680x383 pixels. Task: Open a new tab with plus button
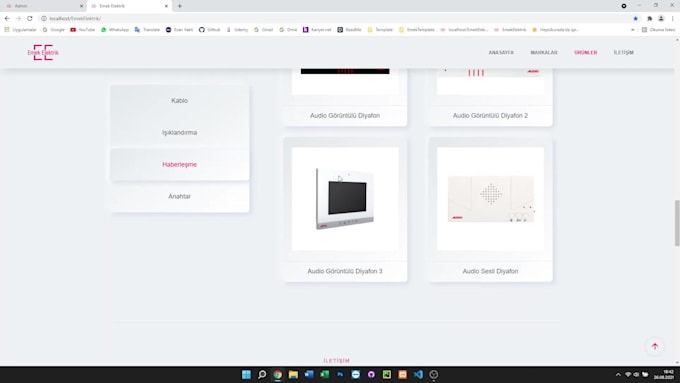[x=180, y=6]
